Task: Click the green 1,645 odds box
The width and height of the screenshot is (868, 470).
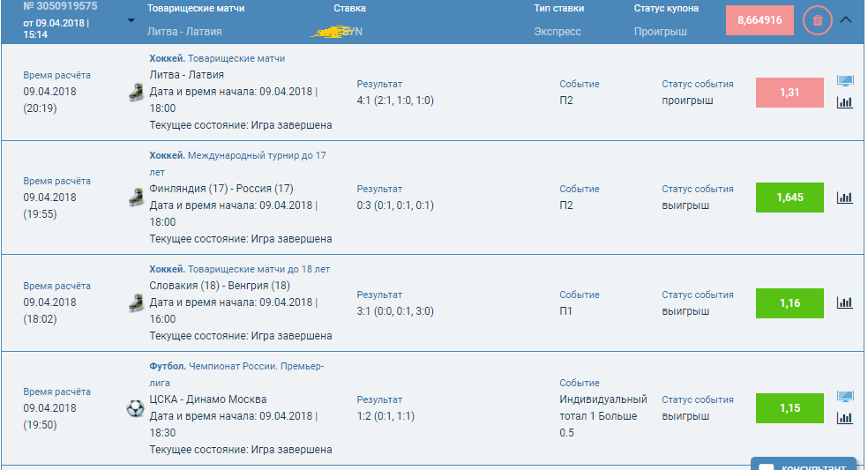Action: coord(789,198)
